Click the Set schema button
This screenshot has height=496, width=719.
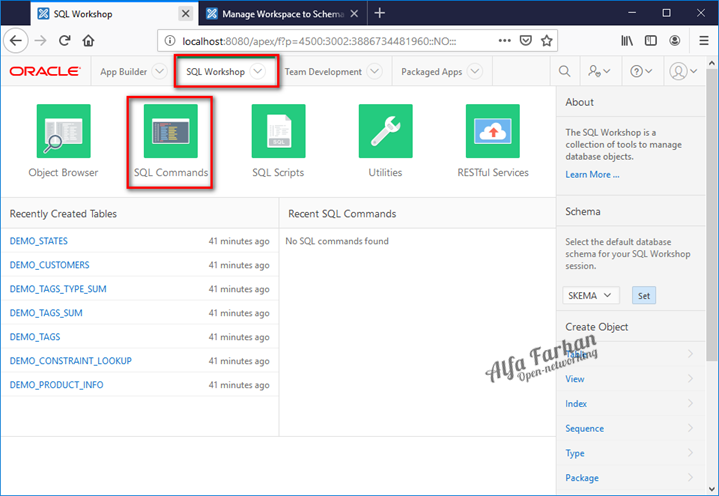click(644, 295)
